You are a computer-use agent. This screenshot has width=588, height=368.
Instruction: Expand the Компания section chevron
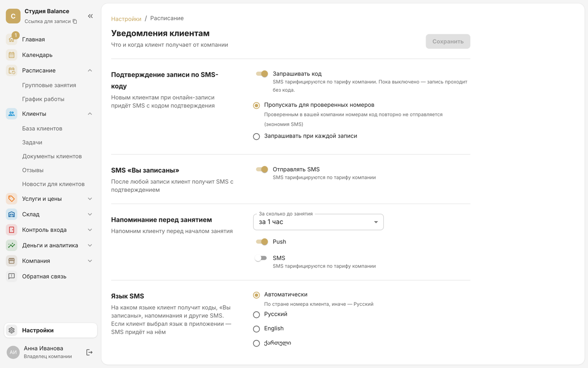[90, 261]
